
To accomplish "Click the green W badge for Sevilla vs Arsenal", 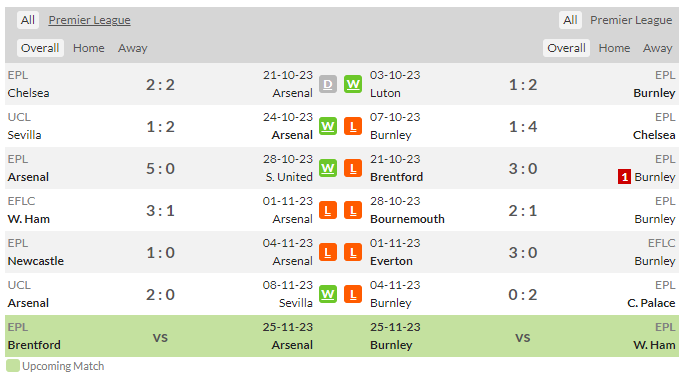I will pyautogui.click(x=328, y=127).
